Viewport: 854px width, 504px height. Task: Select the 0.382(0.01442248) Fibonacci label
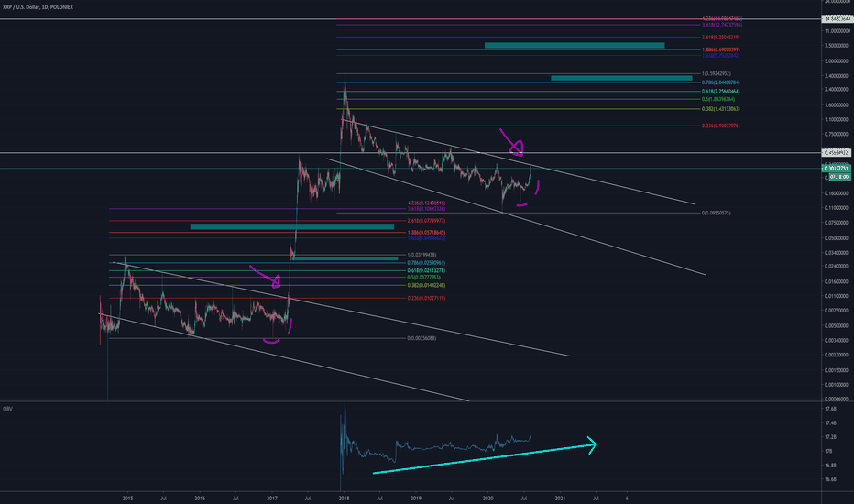[426, 285]
